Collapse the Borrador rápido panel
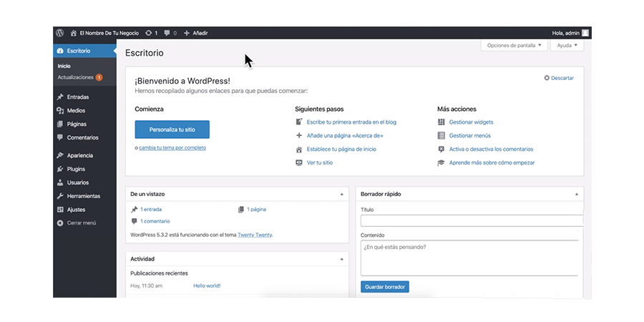644x322 pixels. click(x=577, y=194)
